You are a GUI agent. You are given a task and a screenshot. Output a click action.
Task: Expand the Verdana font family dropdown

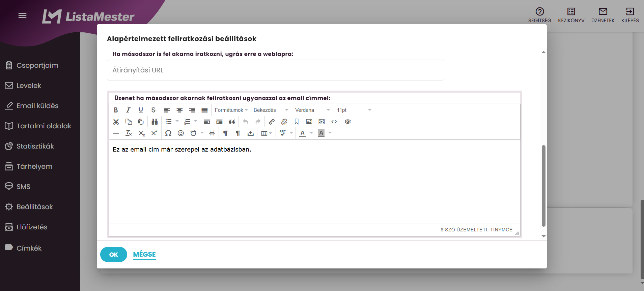tap(312, 110)
